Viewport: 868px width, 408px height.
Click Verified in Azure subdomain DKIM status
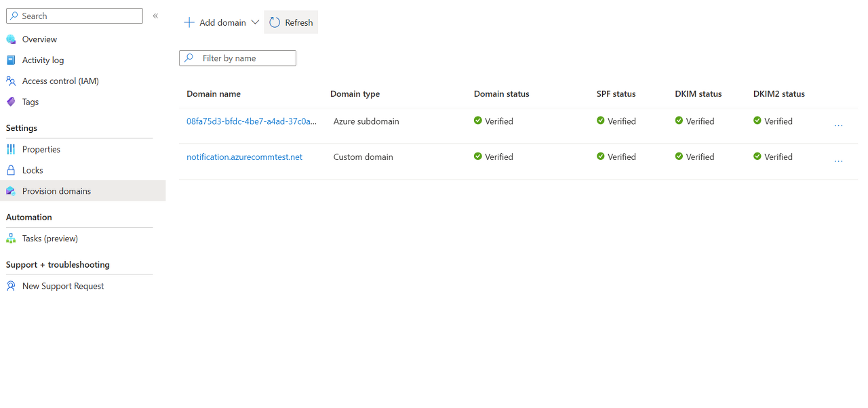click(700, 121)
